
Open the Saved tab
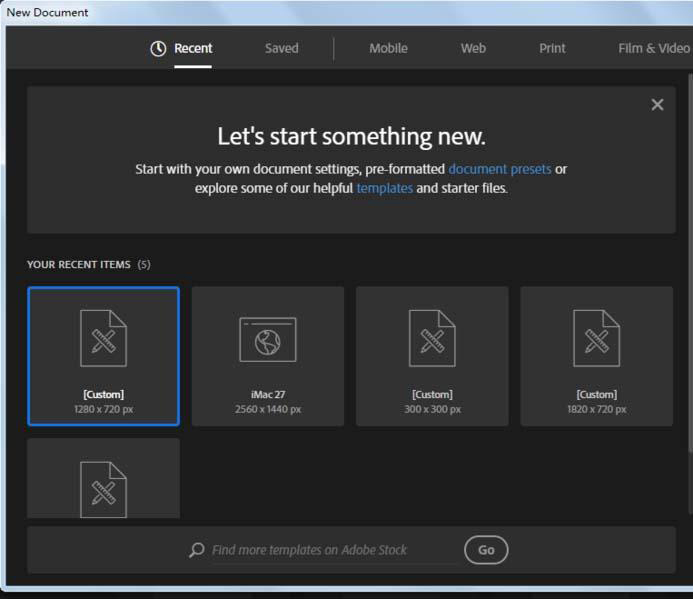click(x=281, y=48)
